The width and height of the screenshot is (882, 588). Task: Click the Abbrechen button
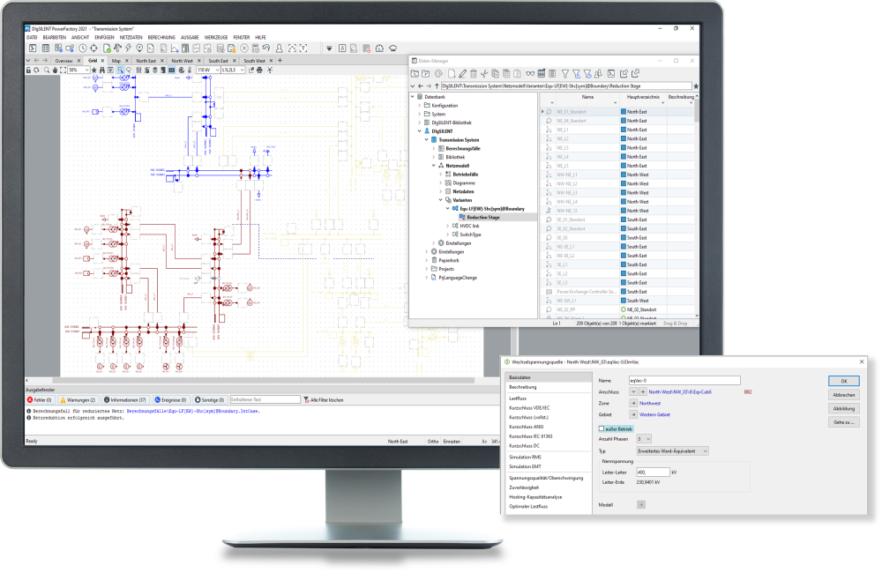click(843, 395)
